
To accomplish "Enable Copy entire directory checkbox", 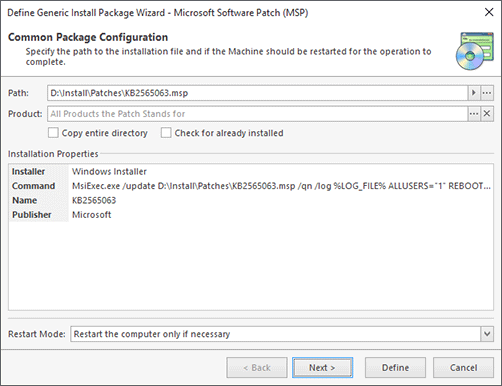I will (53, 133).
